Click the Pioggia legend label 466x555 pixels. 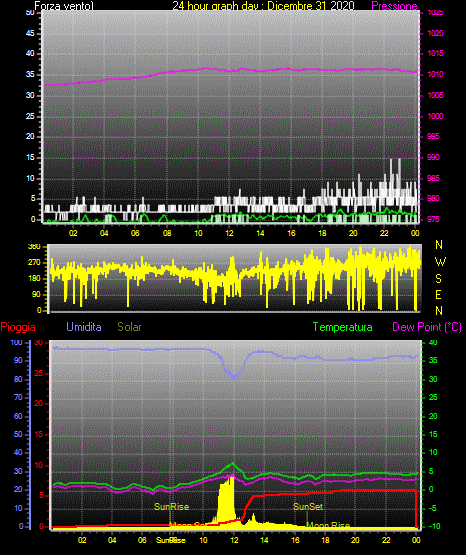18,327
